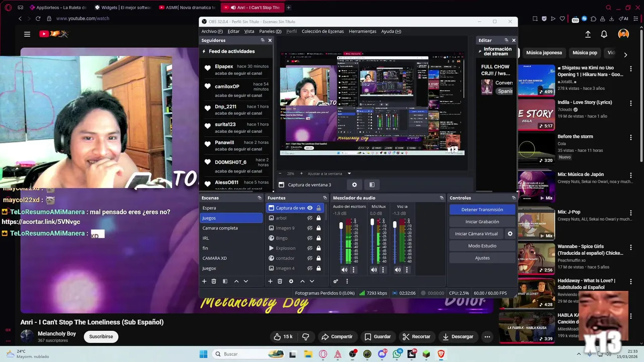Open the Vista menu in OBS
This screenshot has height=362, width=644.
[x=249, y=31]
